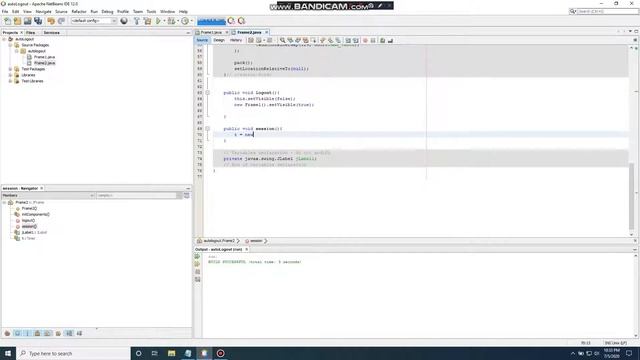This screenshot has width=640, height=360.
Task: Click the Bandicam record icon on taskbar
Action: (220, 353)
